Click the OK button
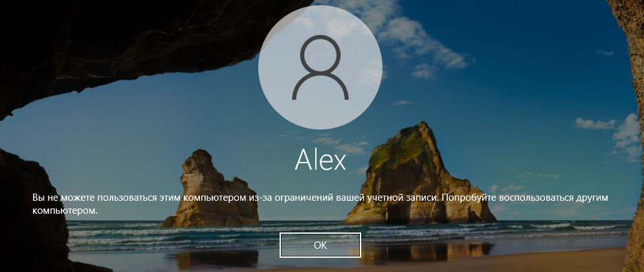The width and height of the screenshot is (644, 272). pos(320,245)
